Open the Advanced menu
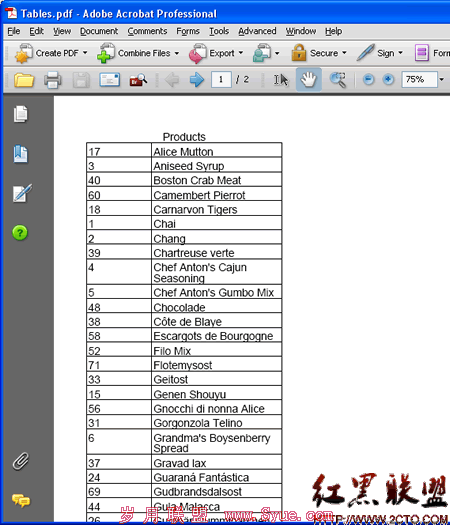The width and height of the screenshot is (450, 525). (257, 31)
